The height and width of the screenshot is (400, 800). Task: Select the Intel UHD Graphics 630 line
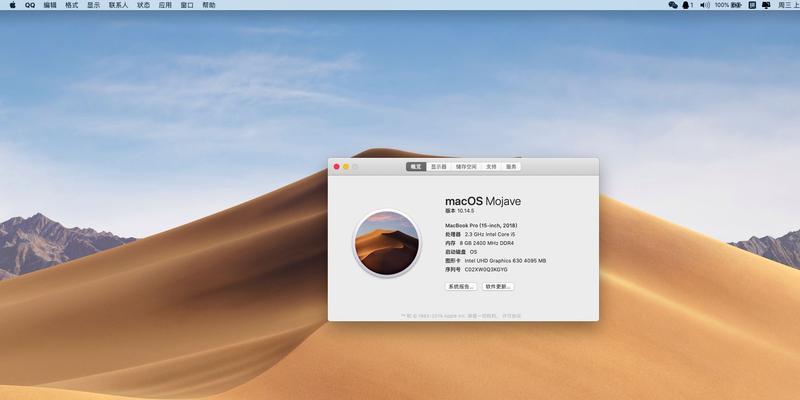click(x=495, y=261)
